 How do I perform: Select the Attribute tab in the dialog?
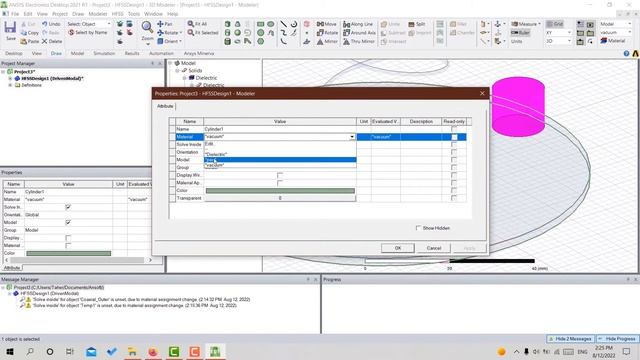(165, 106)
